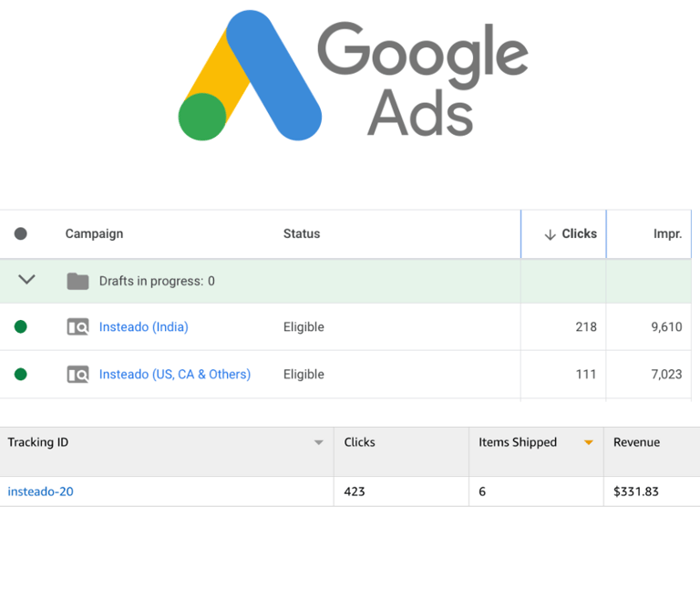Open the Tracking ID grey dropdown arrow
700x599 pixels.
click(x=318, y=443)
